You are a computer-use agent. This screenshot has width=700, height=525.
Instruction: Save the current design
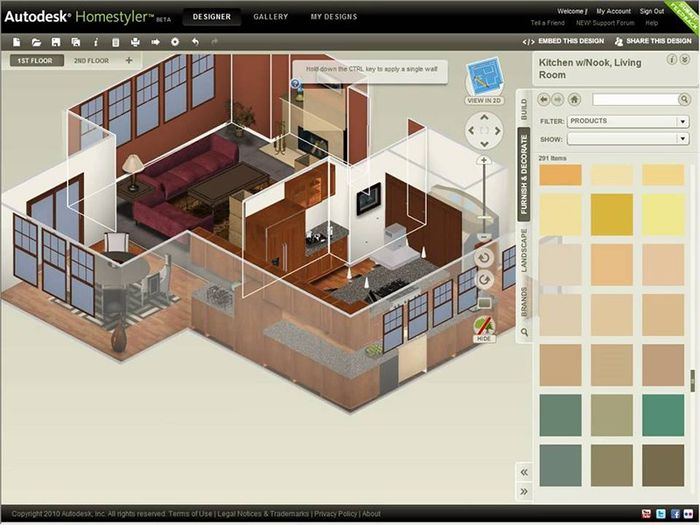tap(56, 42)
